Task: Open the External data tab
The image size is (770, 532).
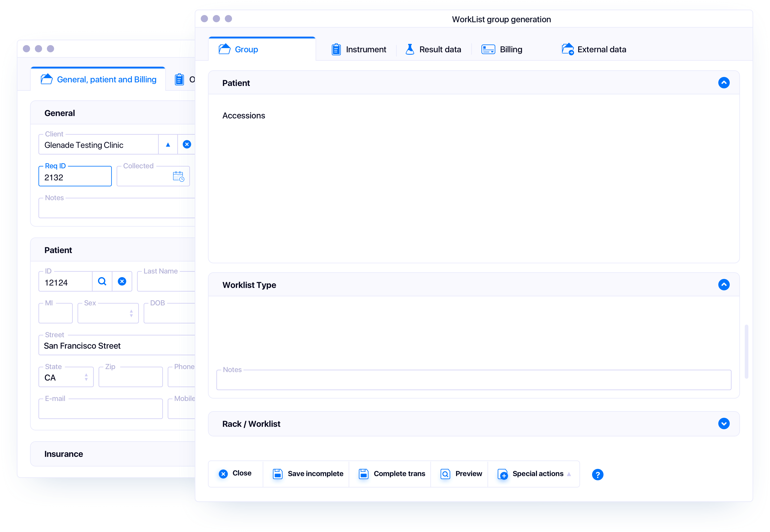Action: [594, 49]
